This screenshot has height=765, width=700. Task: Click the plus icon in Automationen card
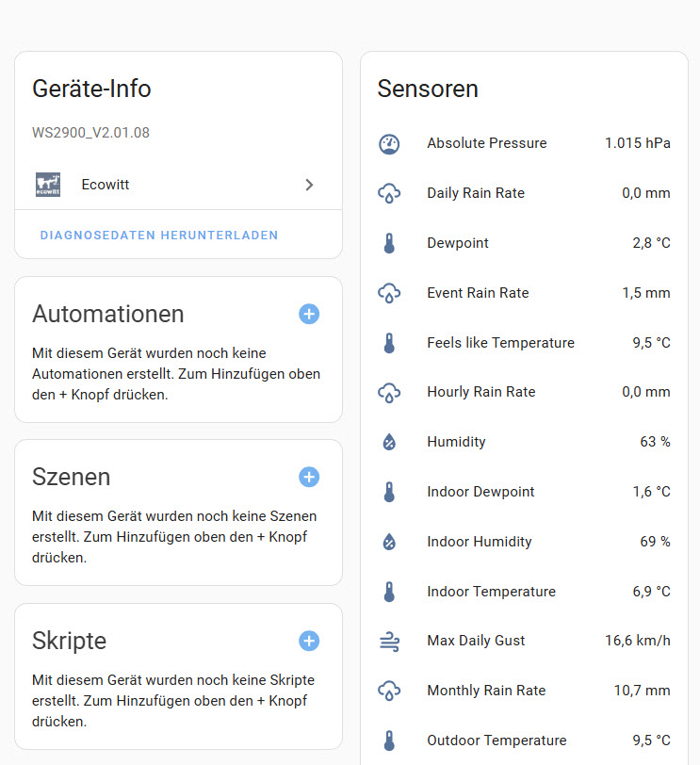(309, 314)
